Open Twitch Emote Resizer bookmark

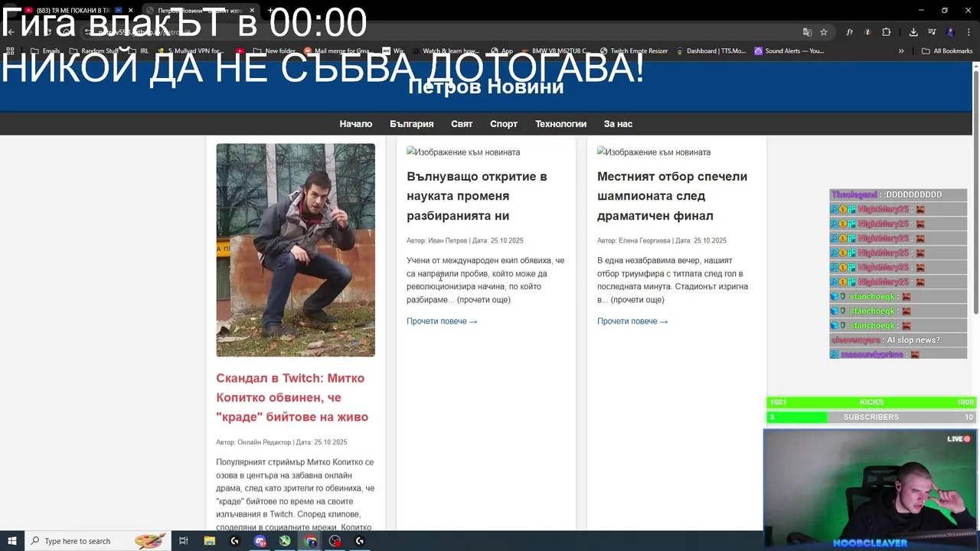pyautogui.click(x=633, y=51)
